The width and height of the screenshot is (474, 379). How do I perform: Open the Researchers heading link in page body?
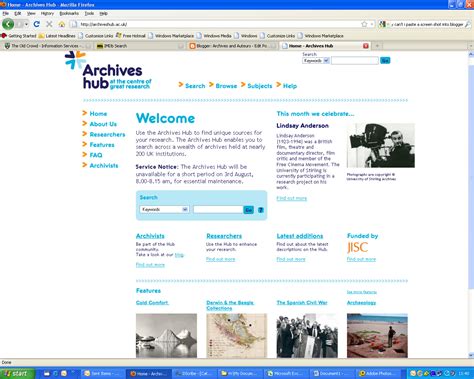[224, 236]
